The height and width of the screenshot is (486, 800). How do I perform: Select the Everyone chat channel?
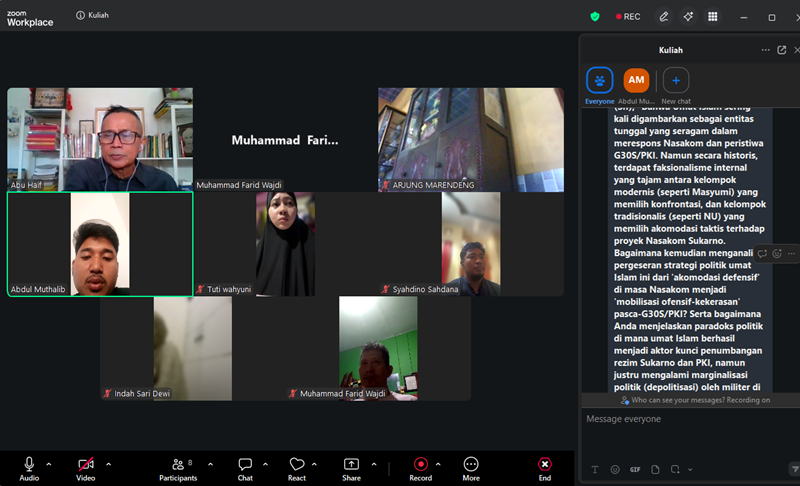(599, 85)
